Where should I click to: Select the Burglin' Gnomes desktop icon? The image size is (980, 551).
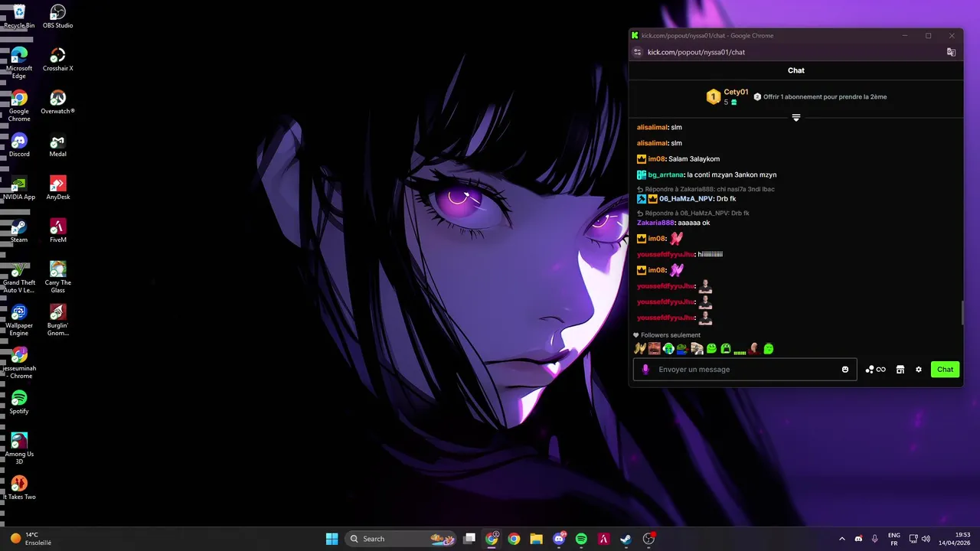[57, 321]
